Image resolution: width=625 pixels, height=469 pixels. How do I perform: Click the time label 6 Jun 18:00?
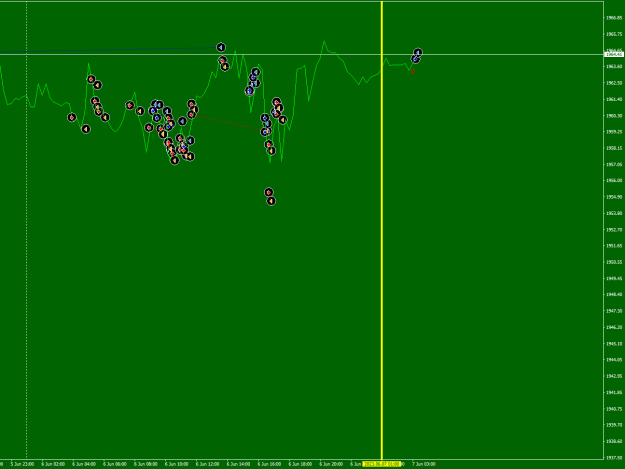300,464
